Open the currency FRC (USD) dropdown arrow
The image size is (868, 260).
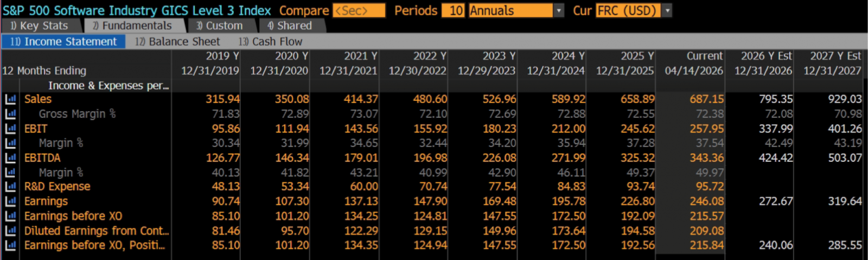667,11
